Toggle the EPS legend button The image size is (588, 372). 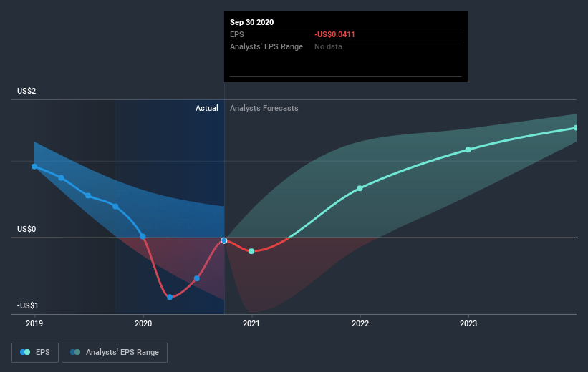35,353
